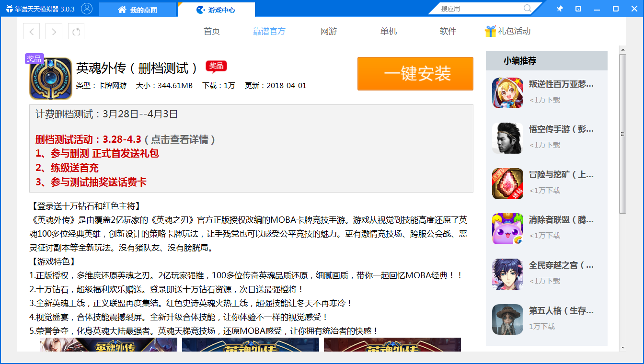Open the 悟空传手游 game icon
The height and width of the screenshot is (364, 644).
tap(507, 138)
